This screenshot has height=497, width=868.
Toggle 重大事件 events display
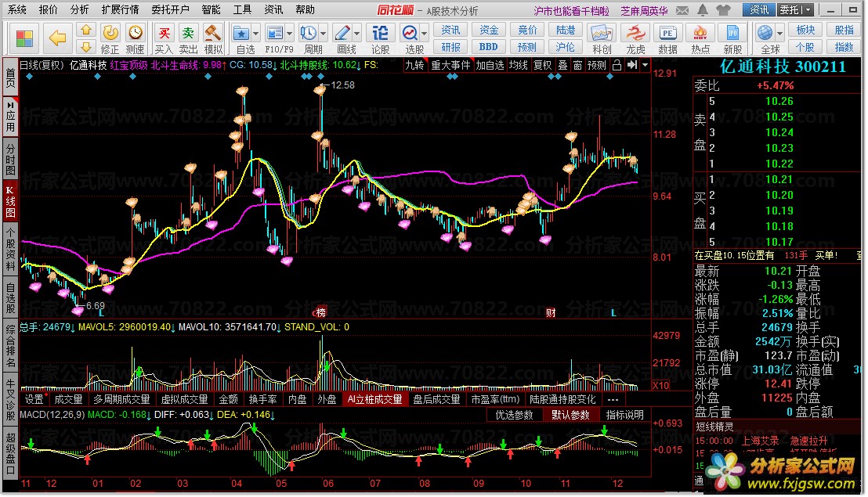pyautogui.click(x=450, y=65)
